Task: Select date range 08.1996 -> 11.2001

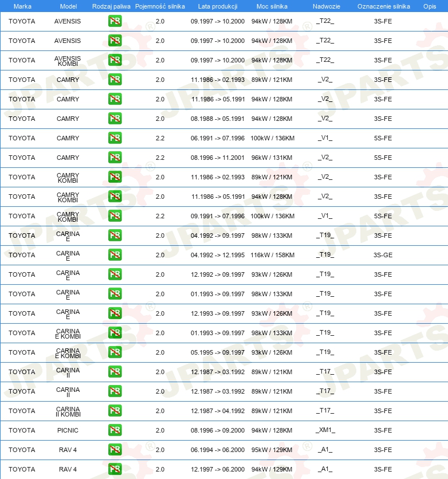Action: (x=218, y=158)
